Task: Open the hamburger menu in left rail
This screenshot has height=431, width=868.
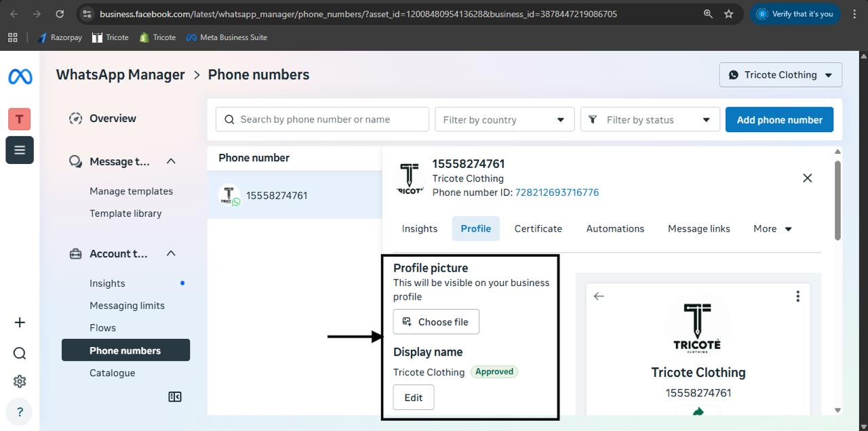Action: [20, 150]
